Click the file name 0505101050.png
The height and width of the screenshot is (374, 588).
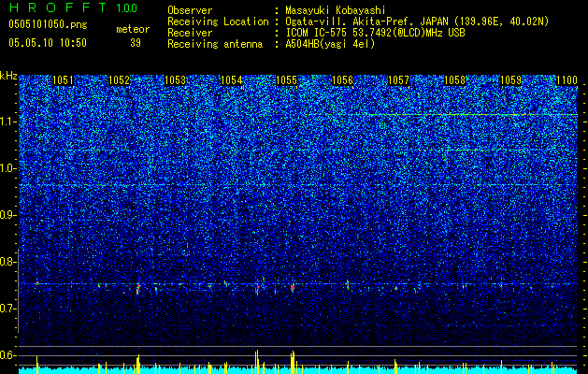[x=48, y=24]
